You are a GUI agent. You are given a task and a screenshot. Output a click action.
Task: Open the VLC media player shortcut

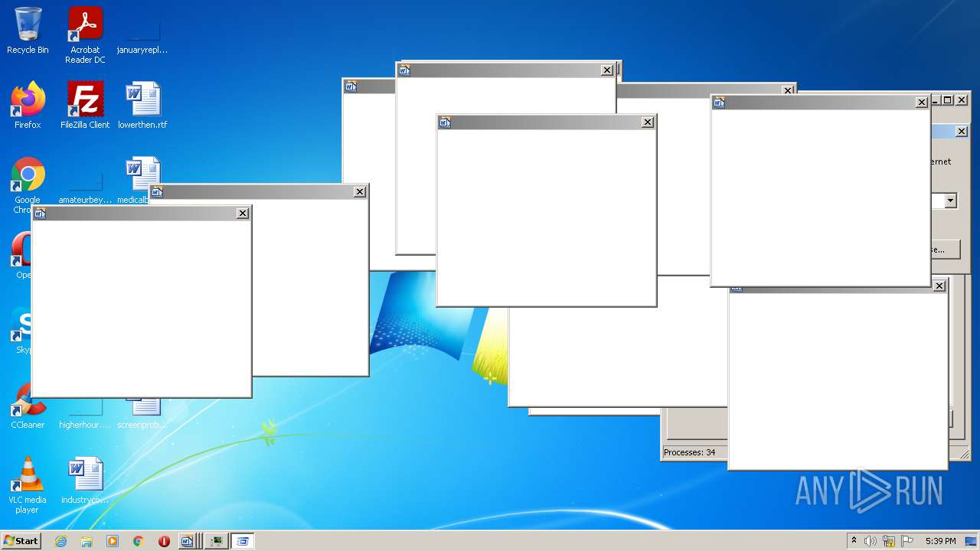[x=28, y=485]
